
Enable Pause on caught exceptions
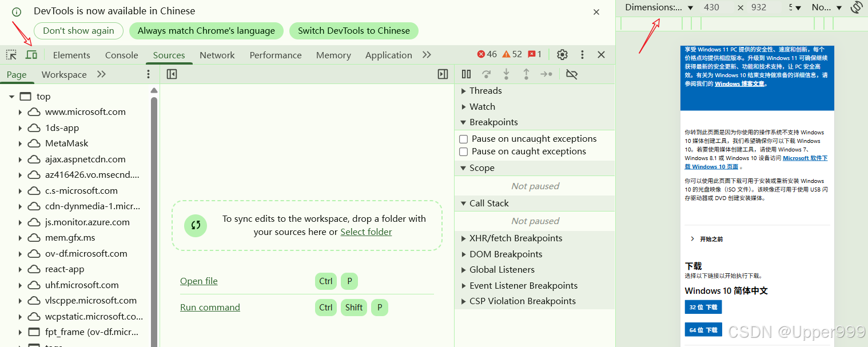coord(464,151)
